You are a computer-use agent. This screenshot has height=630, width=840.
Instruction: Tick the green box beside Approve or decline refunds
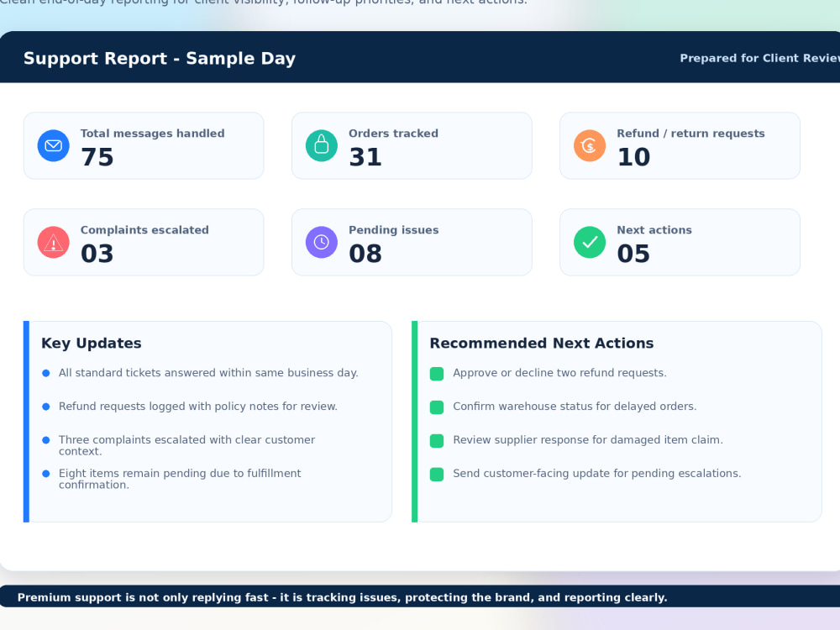pyautogui.click(x=437, y=374)
